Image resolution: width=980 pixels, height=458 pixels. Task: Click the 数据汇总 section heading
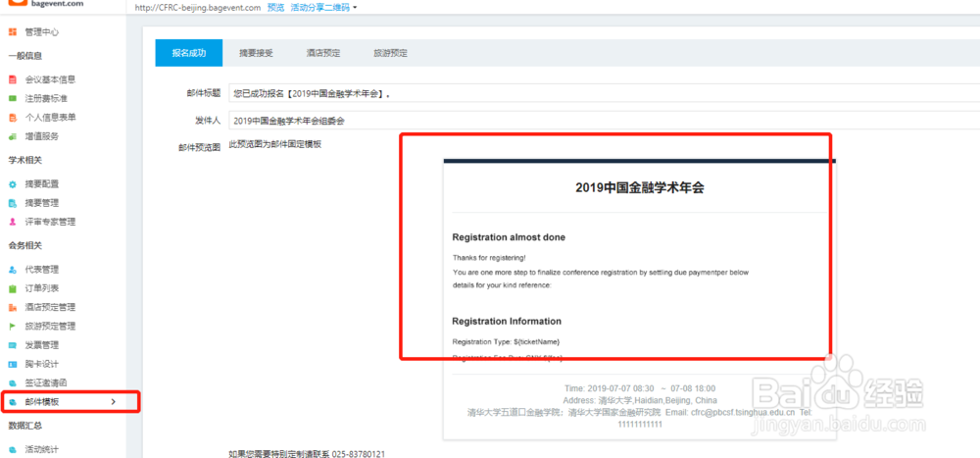[x=25, y=426]
